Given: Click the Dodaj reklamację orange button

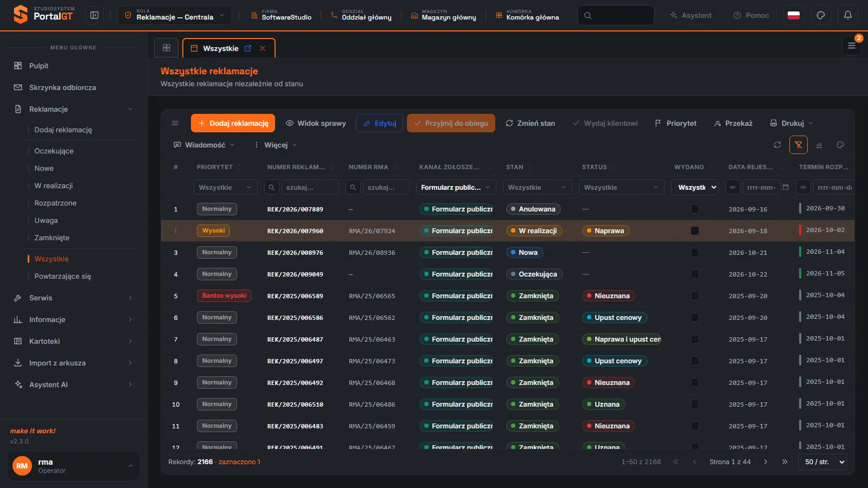Looking at the screenshot, I should coord(233,123).
